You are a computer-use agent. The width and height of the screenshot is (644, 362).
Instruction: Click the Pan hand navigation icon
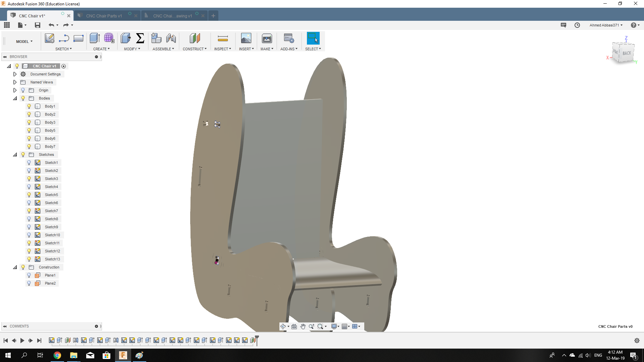coord(303,326)
